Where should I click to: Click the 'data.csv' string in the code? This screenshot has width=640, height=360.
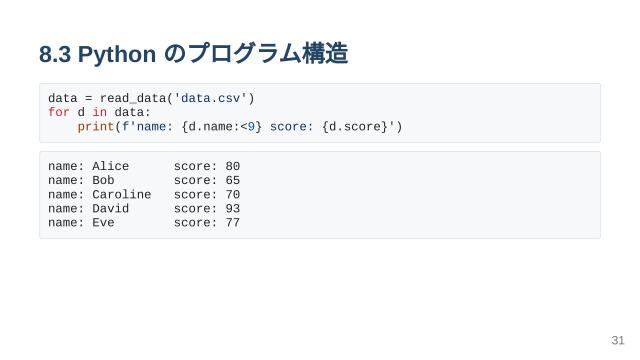(x=210, y=98)
